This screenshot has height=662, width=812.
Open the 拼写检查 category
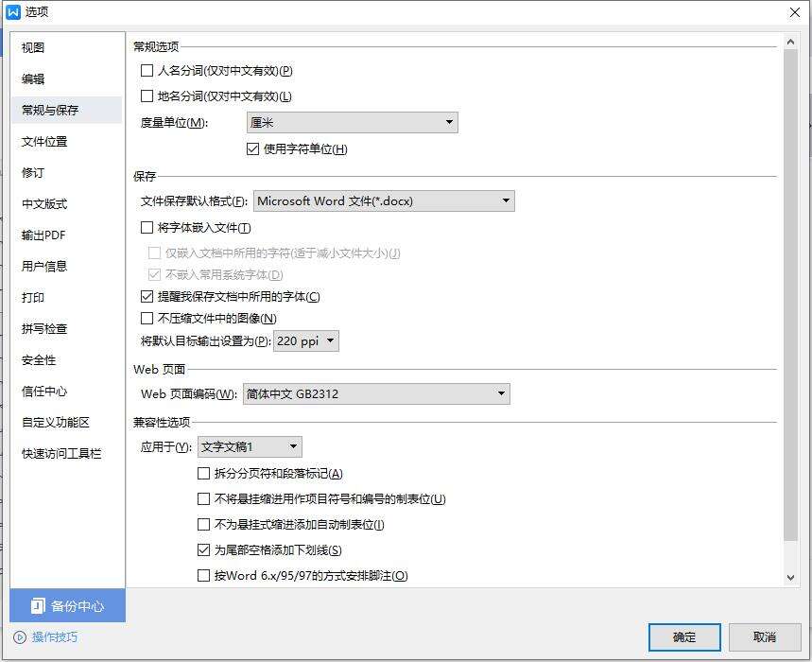coord(66,328)
